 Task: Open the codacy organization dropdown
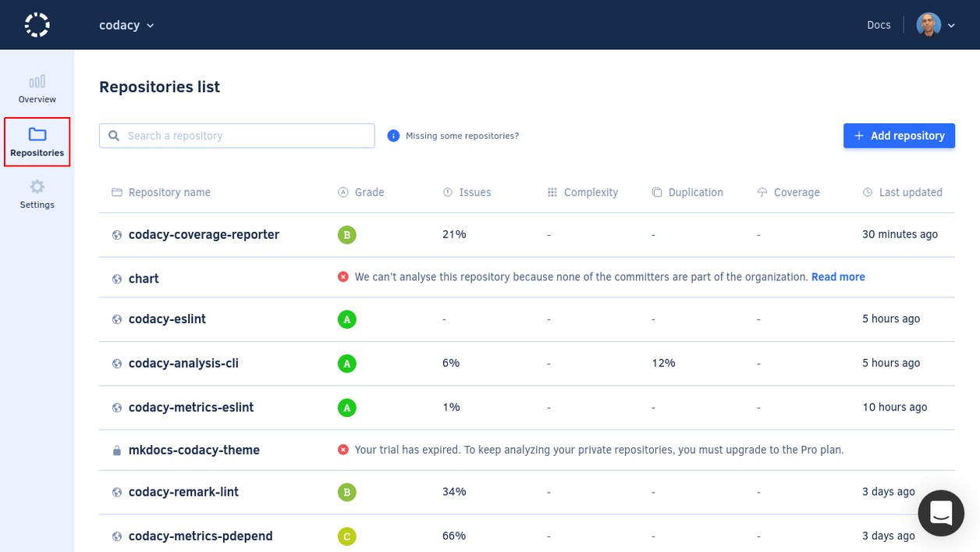pos(126,24)
